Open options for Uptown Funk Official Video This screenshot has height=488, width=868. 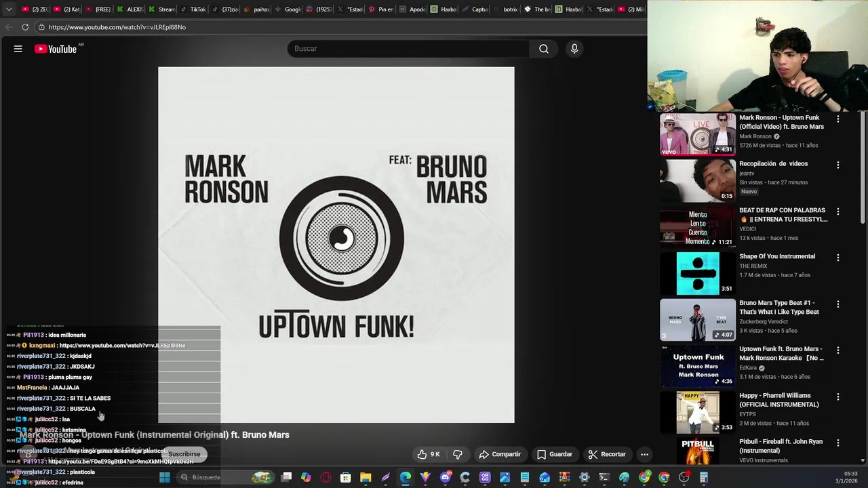[x=838, y=119]
